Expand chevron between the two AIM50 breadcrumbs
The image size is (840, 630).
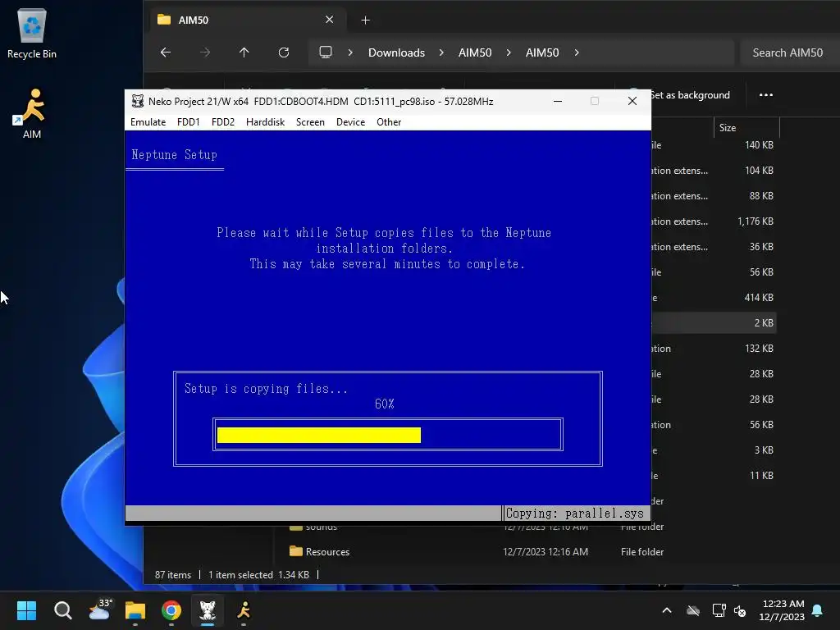(509, 52)
